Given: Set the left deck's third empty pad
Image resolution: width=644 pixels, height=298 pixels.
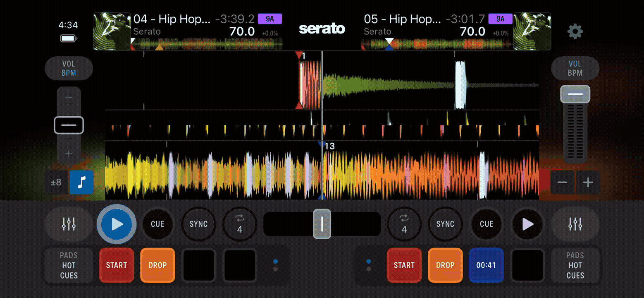Looking at the screenshot, I should pos(198,265).
